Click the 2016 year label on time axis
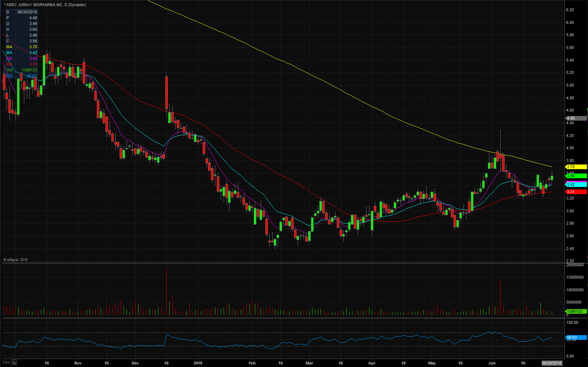The image size is (588, 367). [198, 363]
